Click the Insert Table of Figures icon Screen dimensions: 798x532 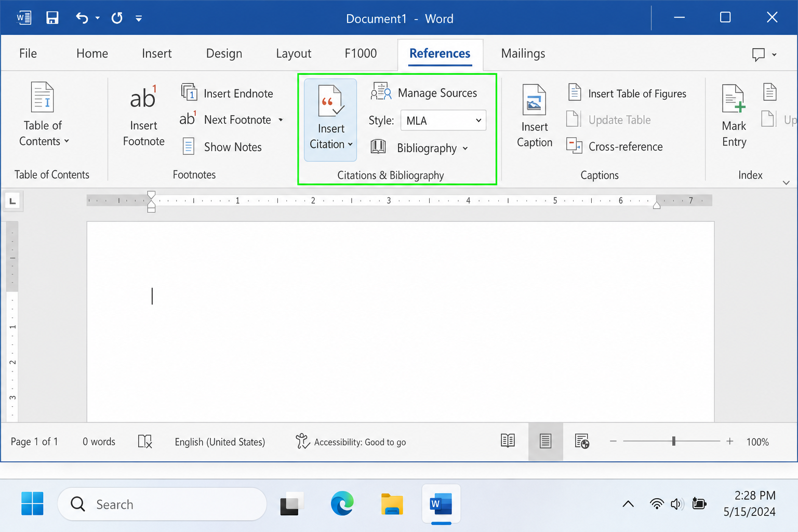pos(574,92)
